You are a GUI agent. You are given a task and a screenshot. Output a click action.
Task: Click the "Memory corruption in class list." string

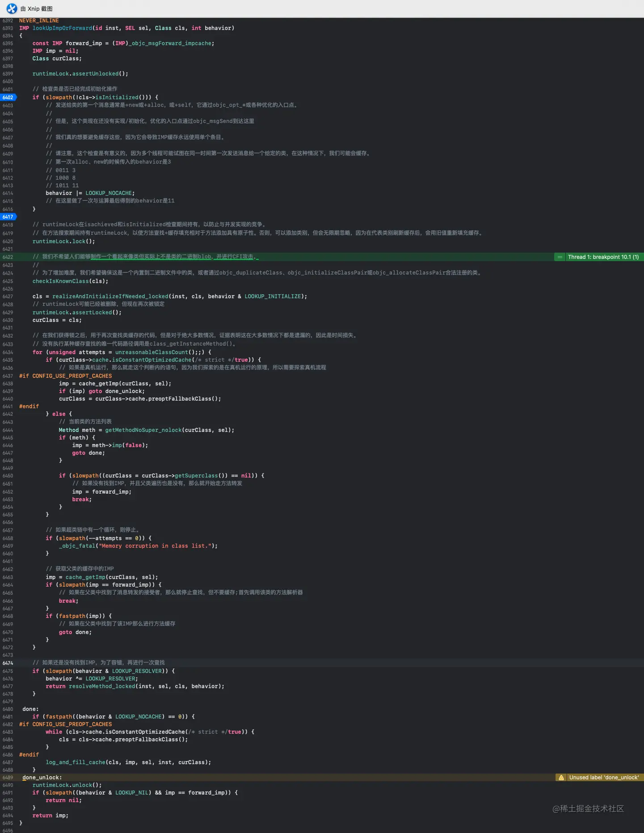click(155, 546)
